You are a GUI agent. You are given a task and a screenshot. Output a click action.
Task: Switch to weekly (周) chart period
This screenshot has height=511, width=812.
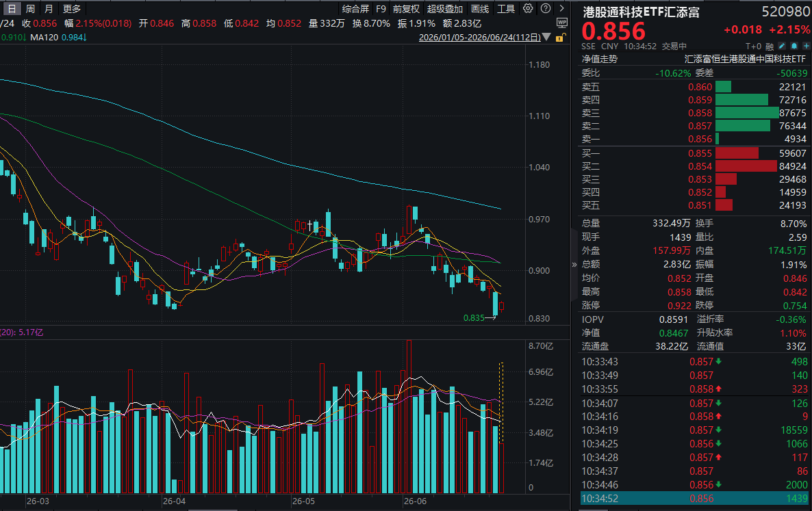[30, 8]
